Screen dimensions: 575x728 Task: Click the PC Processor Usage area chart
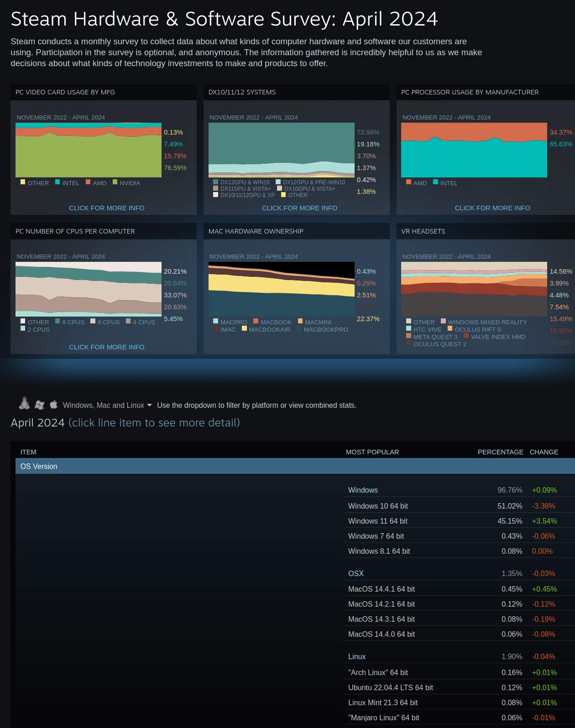(474, 150)
